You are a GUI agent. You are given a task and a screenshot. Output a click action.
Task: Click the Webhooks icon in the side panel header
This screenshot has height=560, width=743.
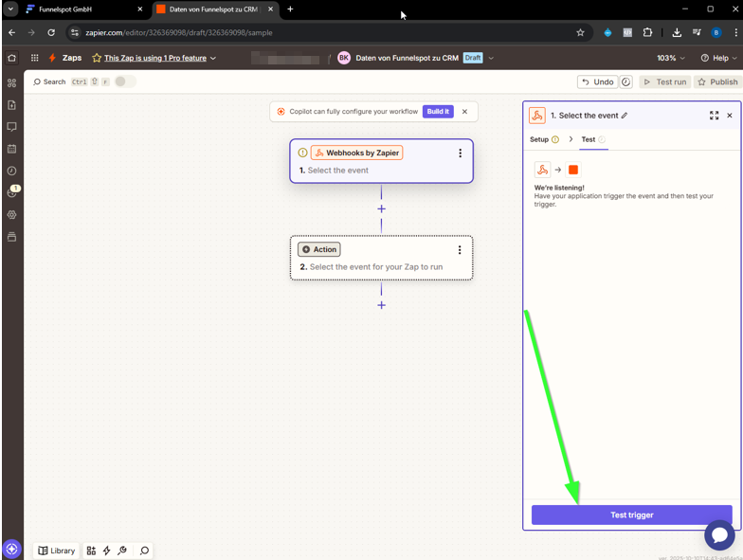pos(537,116)
